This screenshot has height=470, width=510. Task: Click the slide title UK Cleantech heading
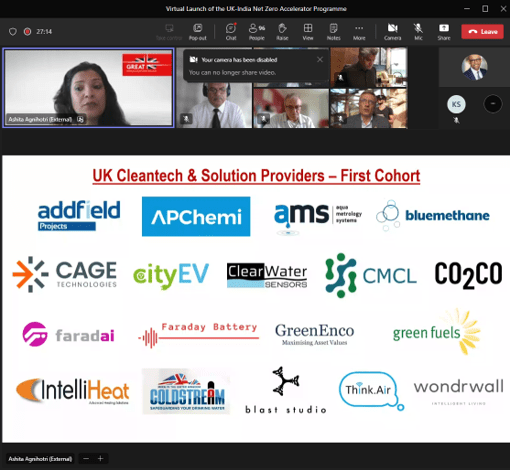click(x=256, y=176)
